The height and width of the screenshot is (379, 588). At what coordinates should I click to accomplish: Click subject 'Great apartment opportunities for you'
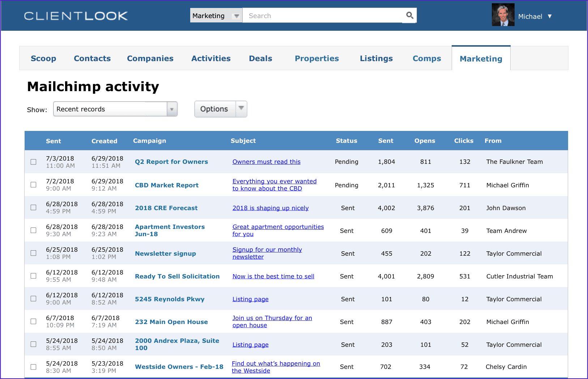[x=278, y=230]
